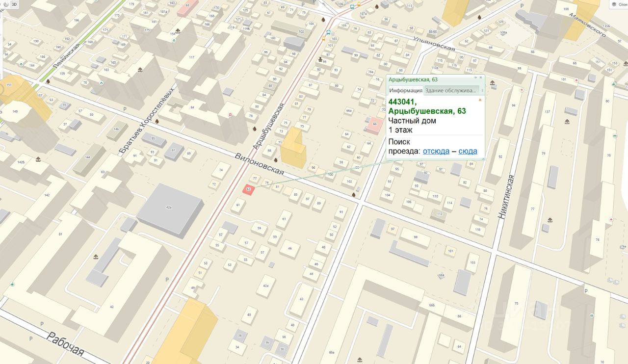Select building 142 on the map
The width and height of the screenshot is (628, 364).
(x=48, y=195)
